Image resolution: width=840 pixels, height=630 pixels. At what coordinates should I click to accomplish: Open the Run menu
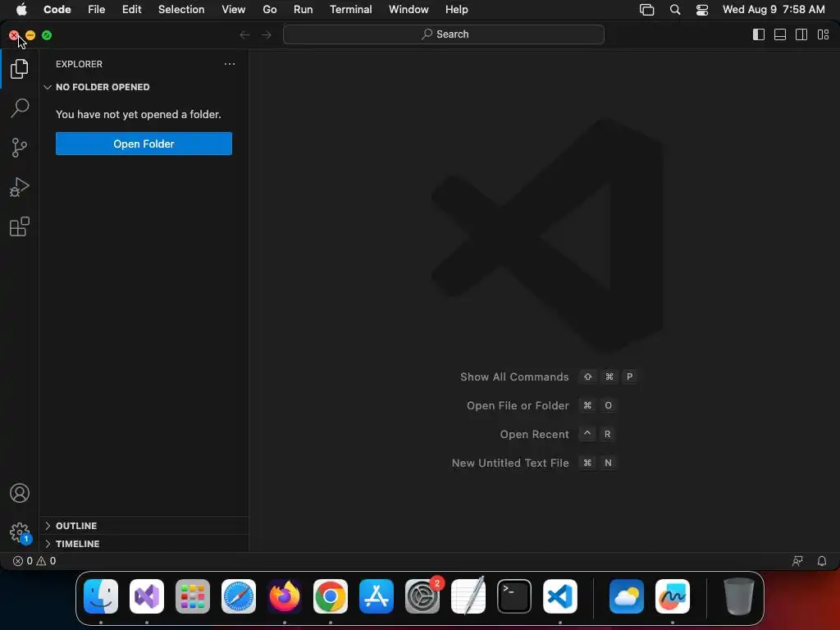(x=304, y=10)
